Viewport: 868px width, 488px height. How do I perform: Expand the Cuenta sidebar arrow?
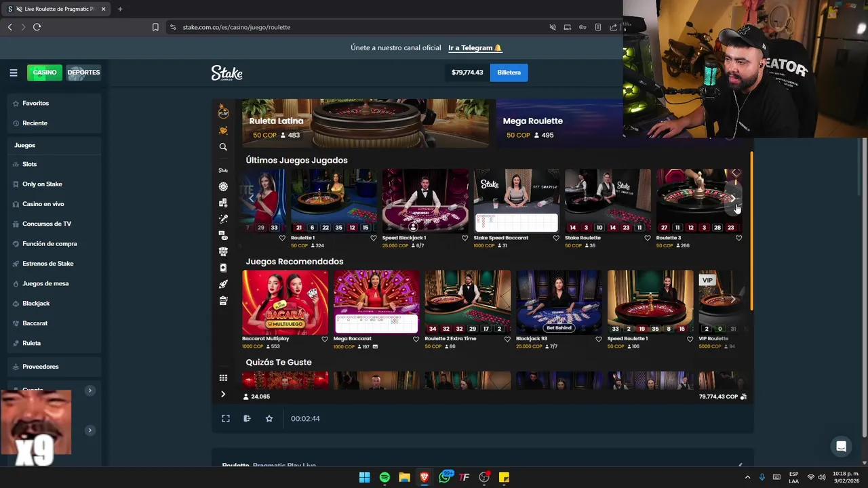(90, 390)
